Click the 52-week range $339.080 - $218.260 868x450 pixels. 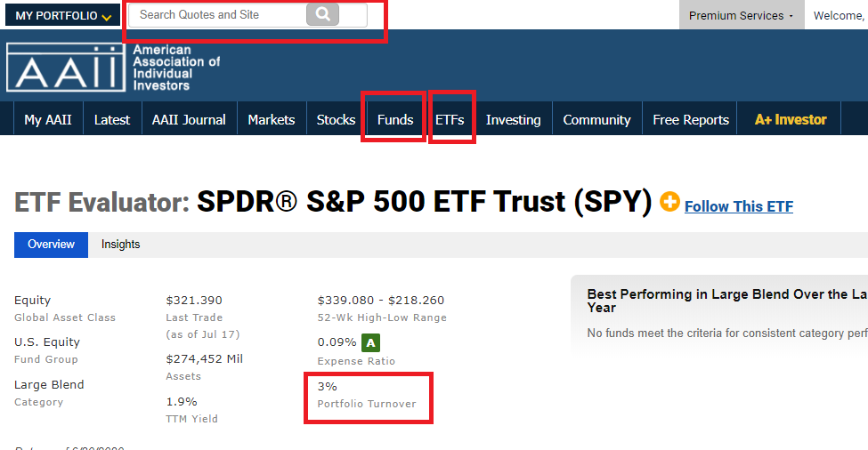coord(381,301)
